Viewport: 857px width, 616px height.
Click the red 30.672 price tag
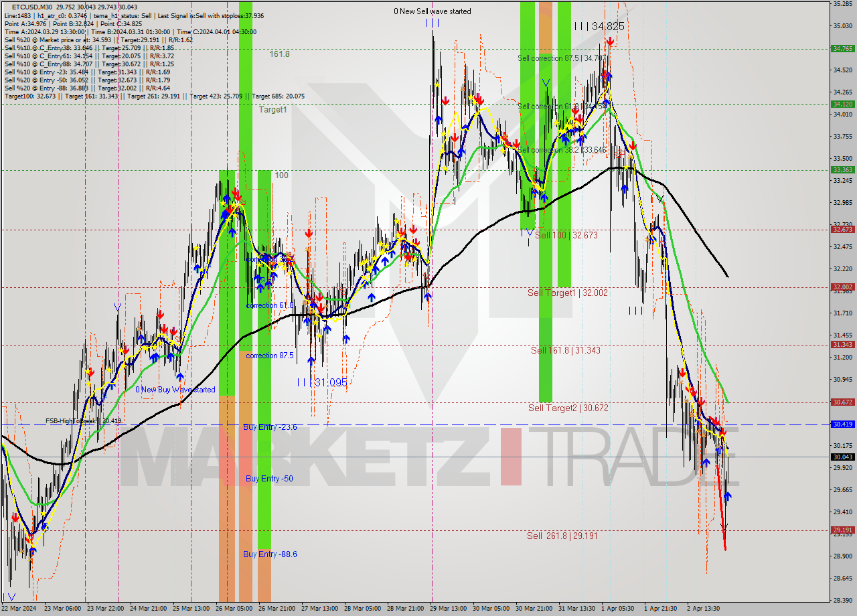point(842,402)
